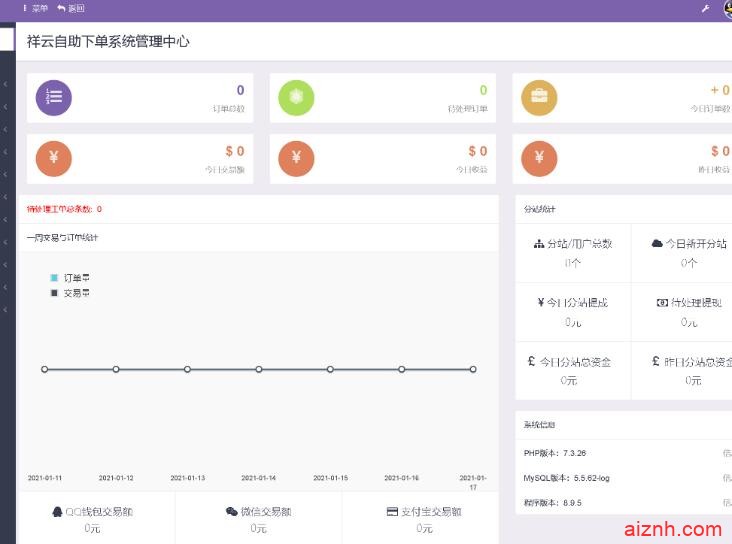
Task: Open the 菜单 menu in top bar
Action: coord(35,8)
